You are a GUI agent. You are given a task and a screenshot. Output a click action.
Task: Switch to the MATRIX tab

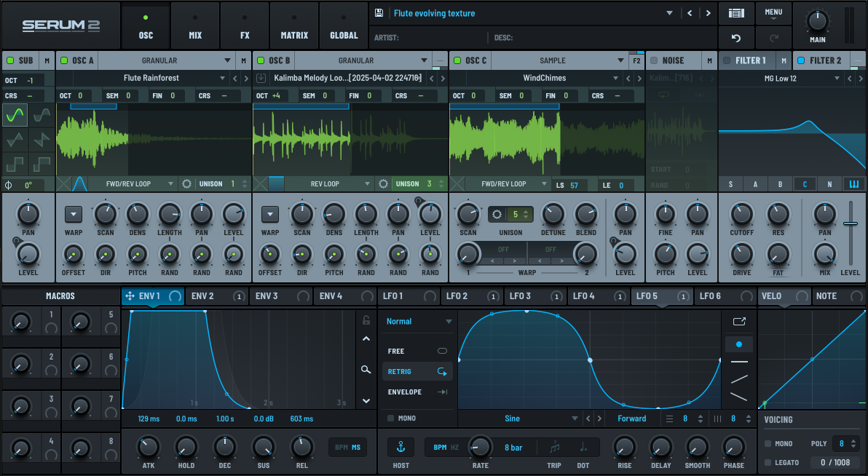click(294, 26)
